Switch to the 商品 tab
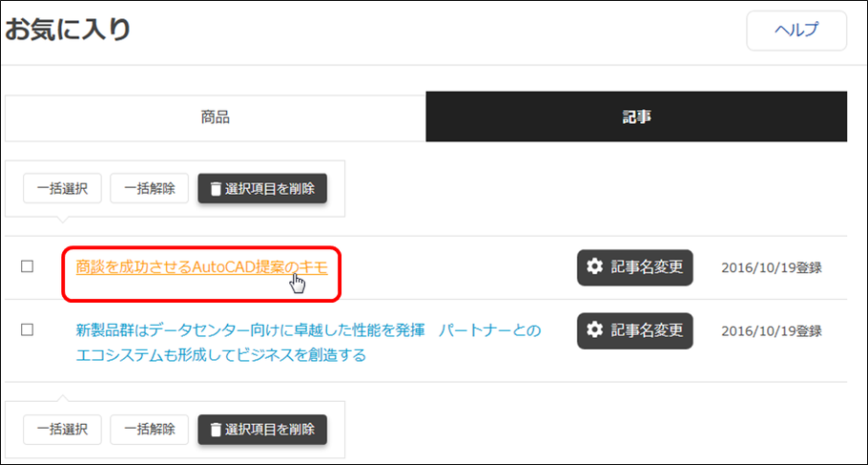The width and height of the screenshot is (868, 465). coord(216,117)
